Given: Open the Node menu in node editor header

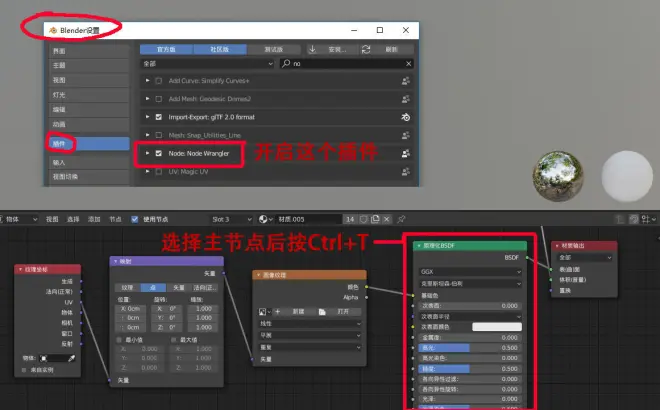Looking at the screenshot, I should point(115,219).
